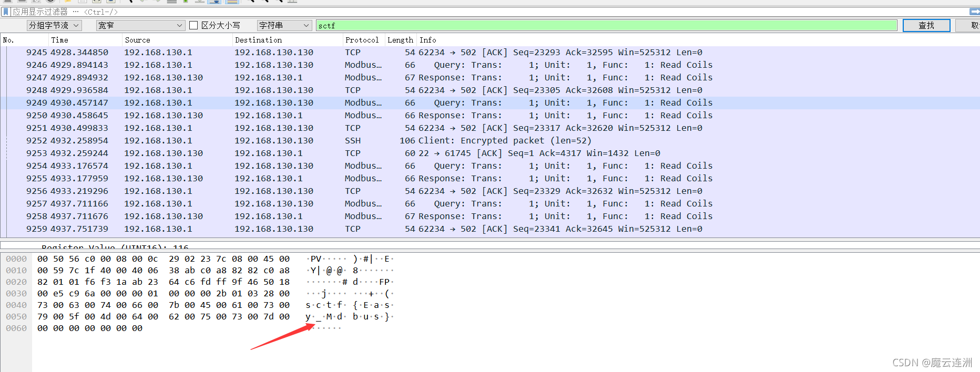Screen dimensions: 980x372
Task: Focus the display filter input field
Action: click(489, 12)
